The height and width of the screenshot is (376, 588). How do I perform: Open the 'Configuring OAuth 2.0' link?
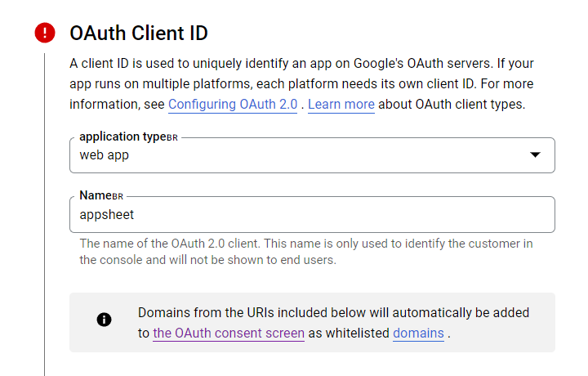click(233, 105)
